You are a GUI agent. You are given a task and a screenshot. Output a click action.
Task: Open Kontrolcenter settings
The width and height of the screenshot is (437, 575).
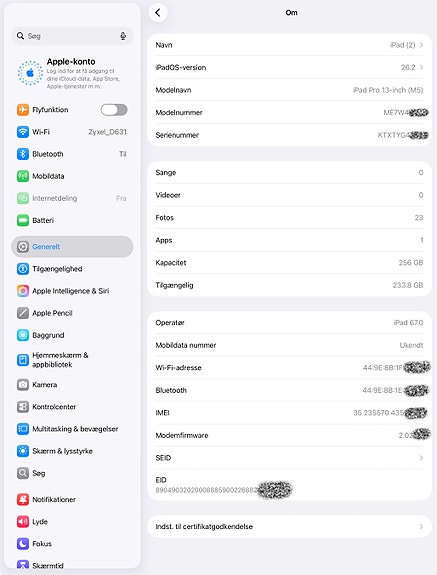[x=72, y=407]
